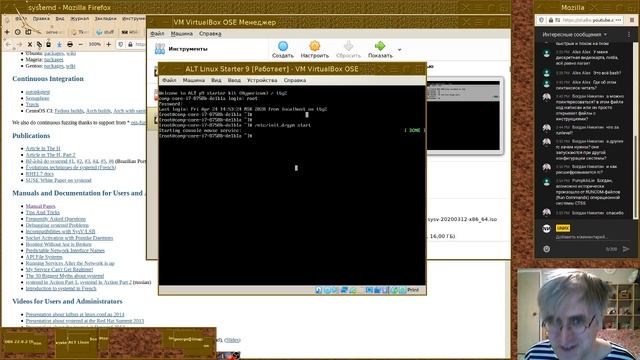Viewport: 640px width, 360px height.
Task: Open the 'Semaphore' link under Continuous Integration
Action: click(x=37, y=98)
